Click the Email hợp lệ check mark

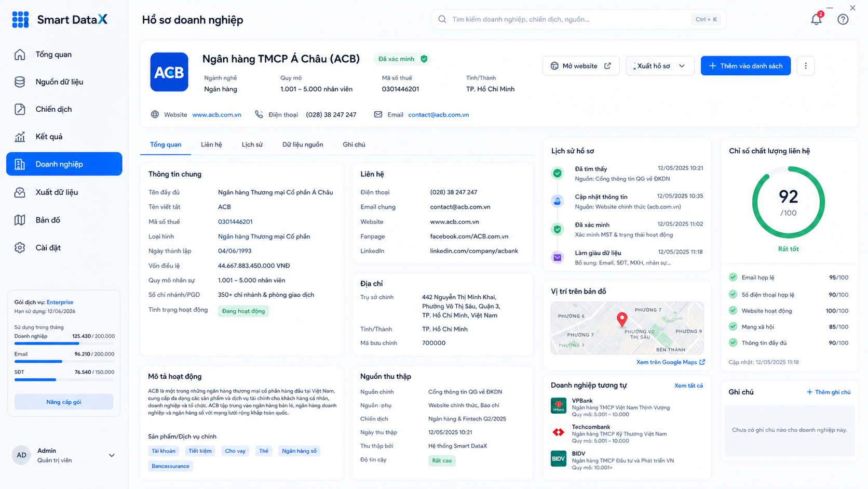[733, 277]
